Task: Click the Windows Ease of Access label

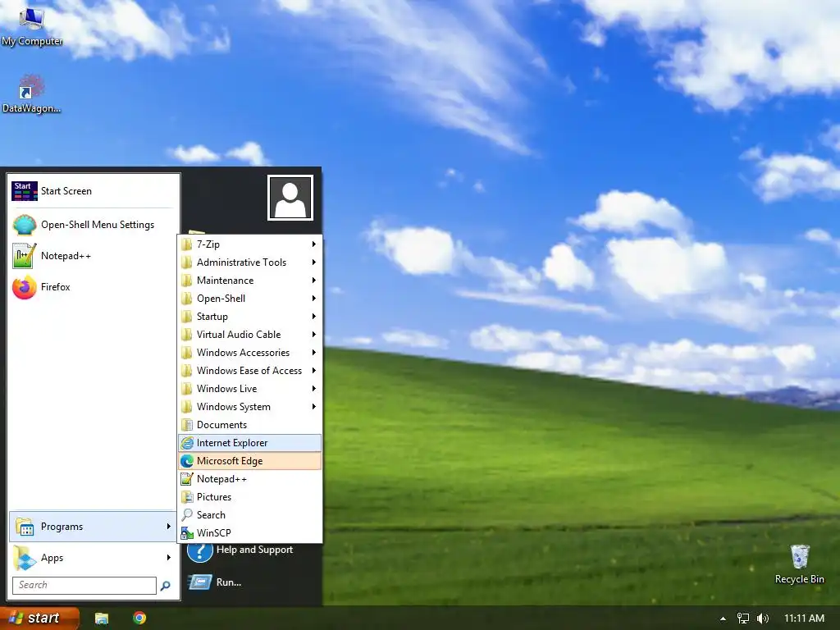Action: 249,371
